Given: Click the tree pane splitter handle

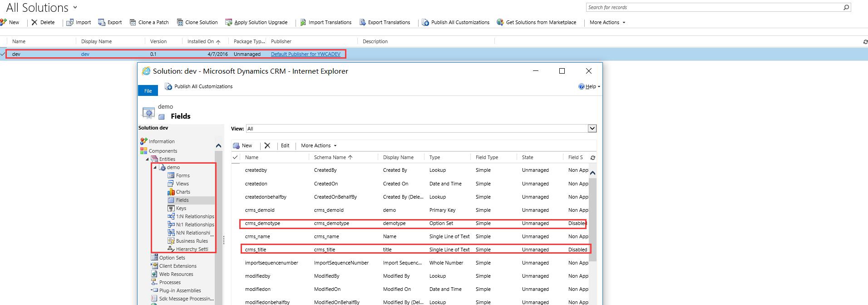Looking at the screenshot, I should pos(224,241).
